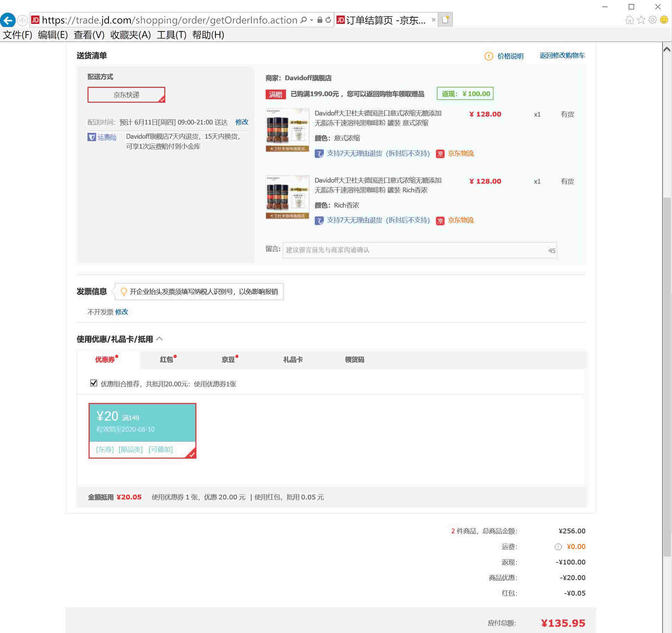
Task: Open the 文件(F) menu
Action: 17,35
